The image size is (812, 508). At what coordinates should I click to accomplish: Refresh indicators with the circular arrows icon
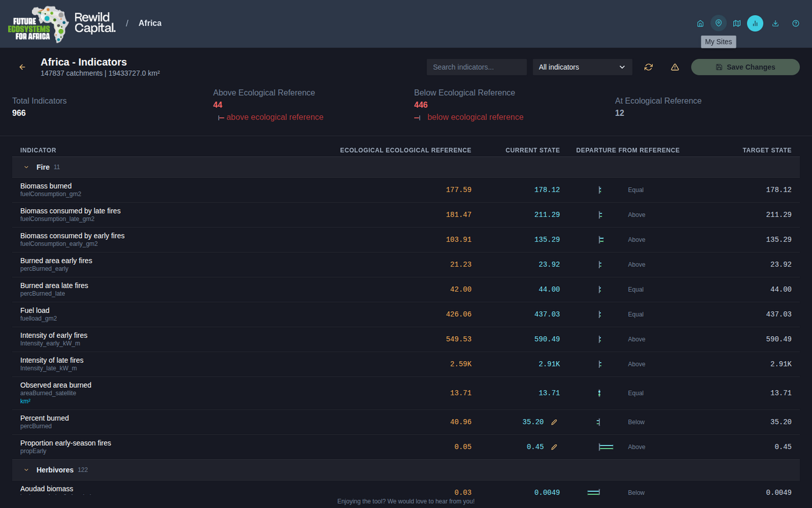click(648, 67)
